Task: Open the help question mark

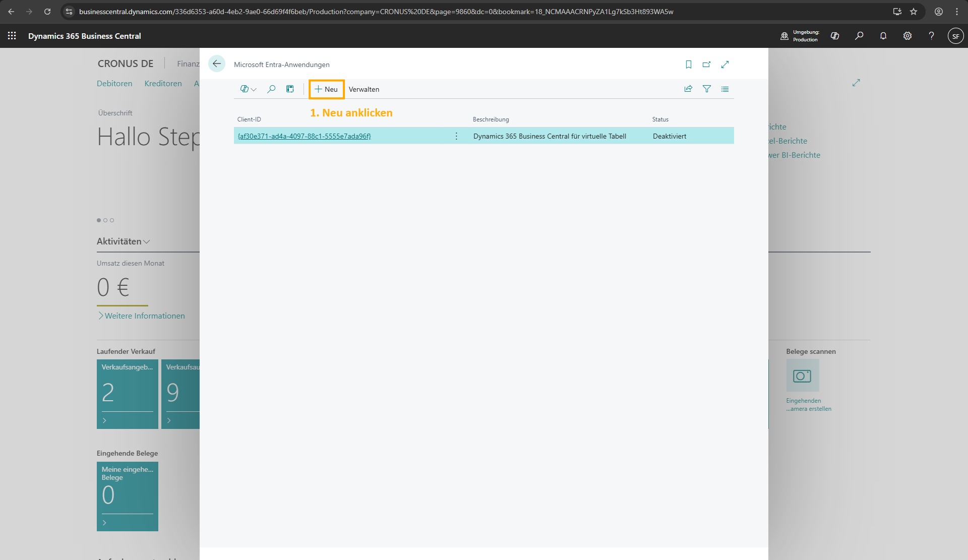Action: (x=932, y=36)
